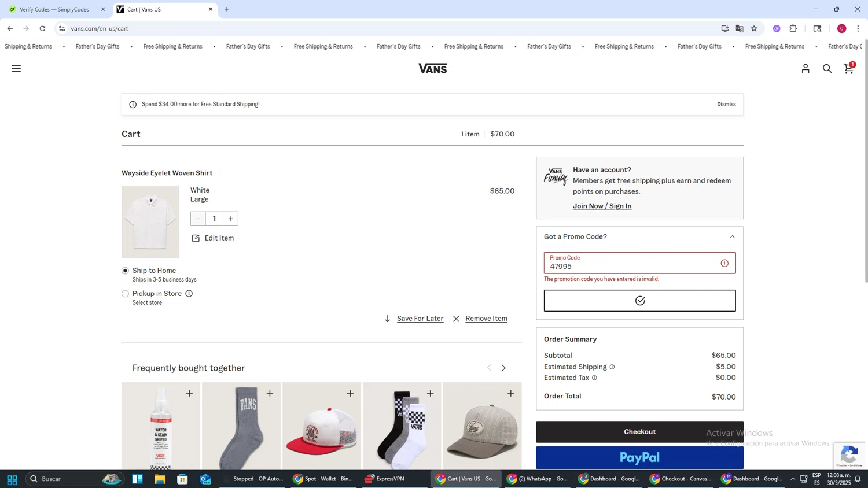868x488 pixels.
Task: Decrease shirt quantity with minus button
Action: 198,219
